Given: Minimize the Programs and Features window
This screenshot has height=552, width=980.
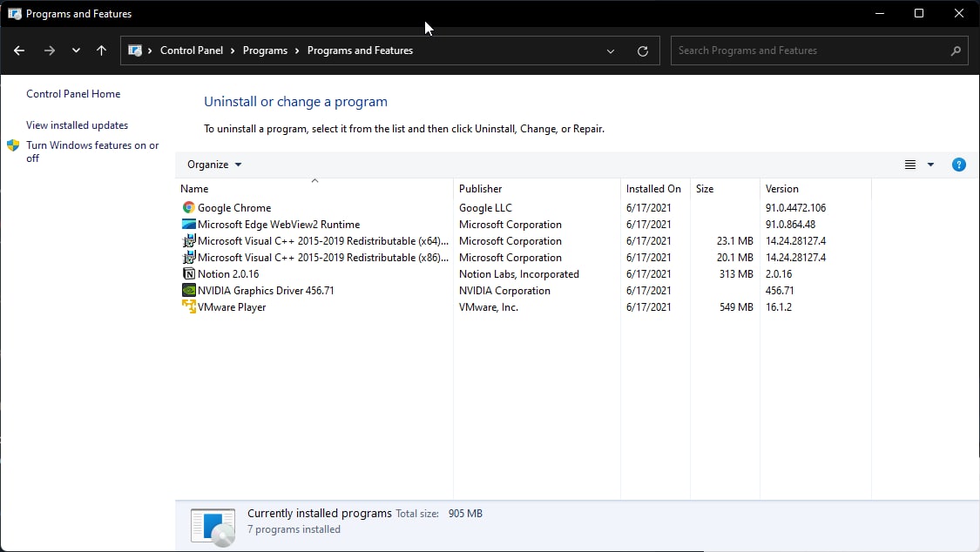Looking at the screenshot, I should tap(879, 13).
